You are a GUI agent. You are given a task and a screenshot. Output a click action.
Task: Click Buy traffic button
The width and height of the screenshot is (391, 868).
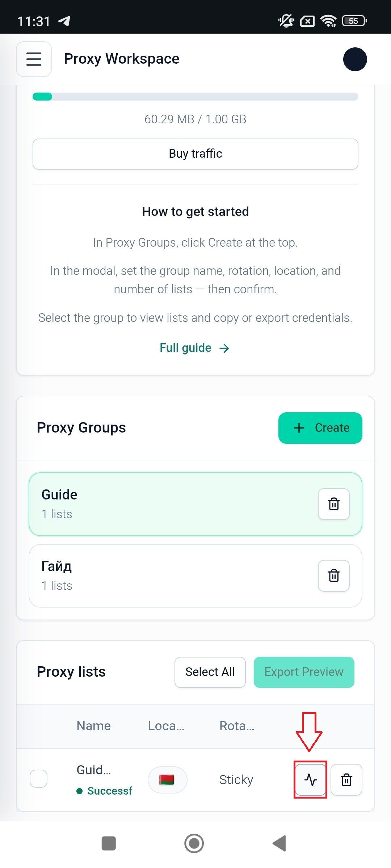195,154
